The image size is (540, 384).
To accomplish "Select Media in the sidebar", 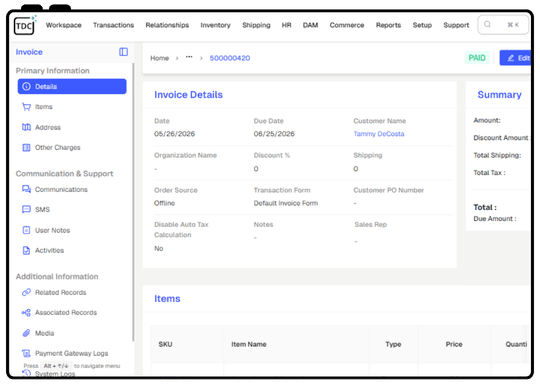I will coord(72,333).
